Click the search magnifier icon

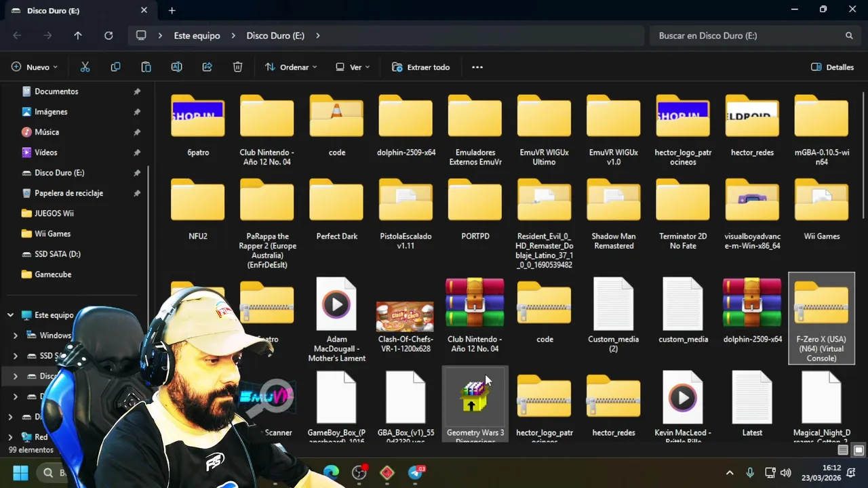pyautogui.click(x=849, y=35)
